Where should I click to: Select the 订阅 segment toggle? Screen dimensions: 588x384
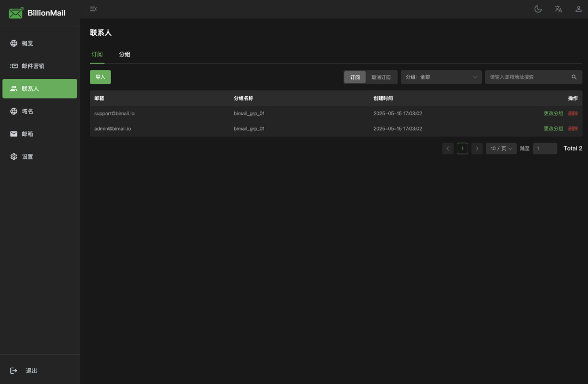click(x=355, y=77)
